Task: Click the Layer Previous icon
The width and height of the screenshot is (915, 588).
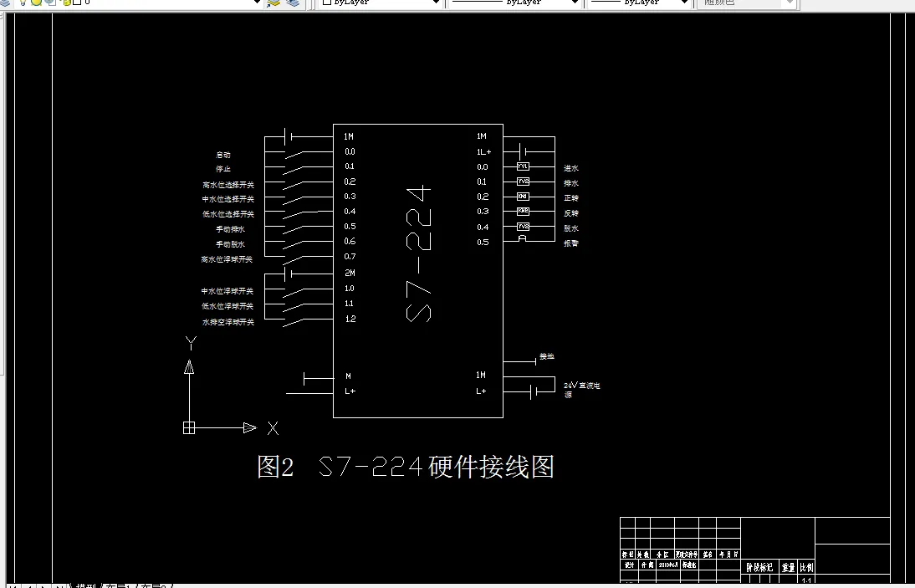Action: point(293,3)
